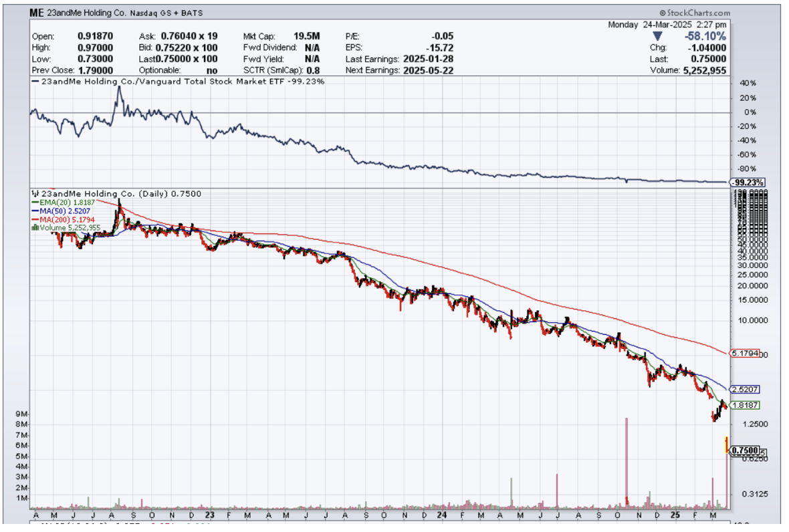Click the Next Earnings date 2025-05-22
The height and width of the screenshot is (532, 789).
428,70
